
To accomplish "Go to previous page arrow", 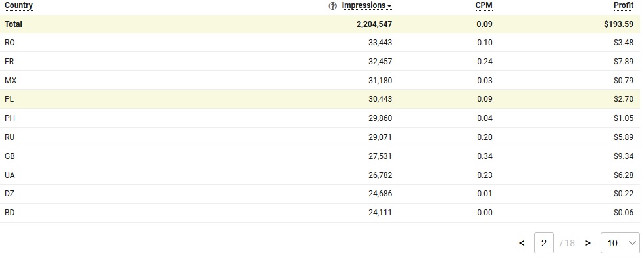I will pos(522,243).
